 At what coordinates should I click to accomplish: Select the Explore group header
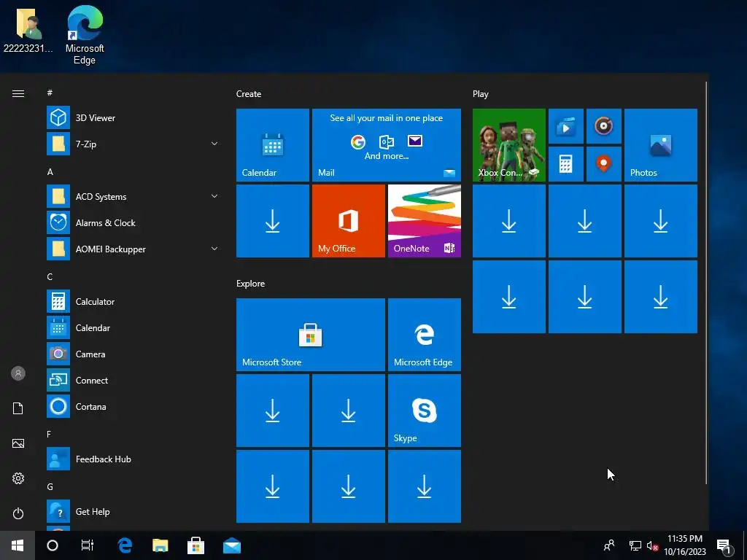(251, 284)
